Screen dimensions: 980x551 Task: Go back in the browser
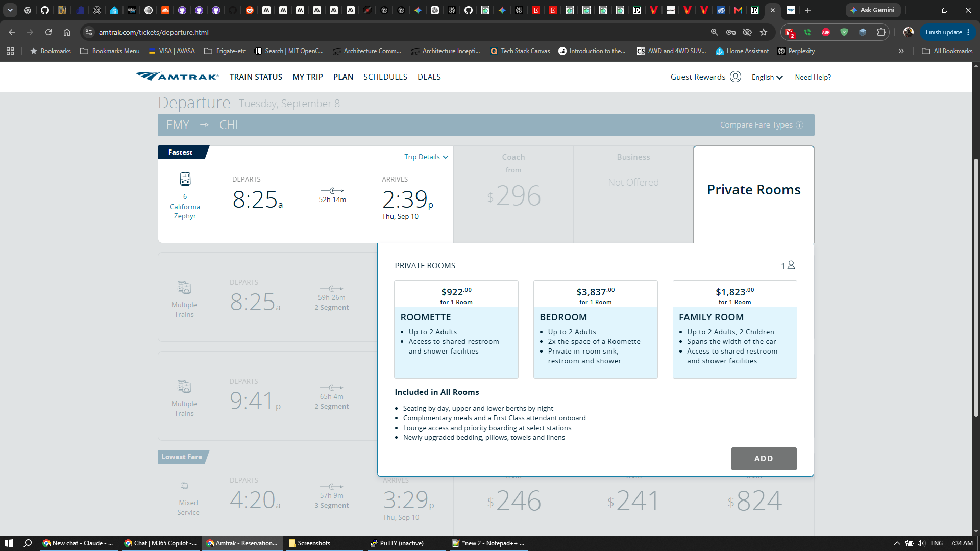point(12,32)
